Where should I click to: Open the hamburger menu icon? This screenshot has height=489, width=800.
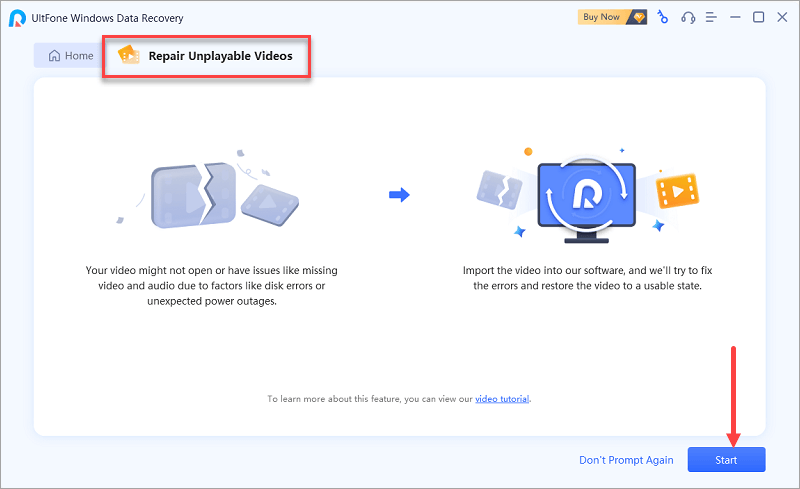click(x=711, y=17)
